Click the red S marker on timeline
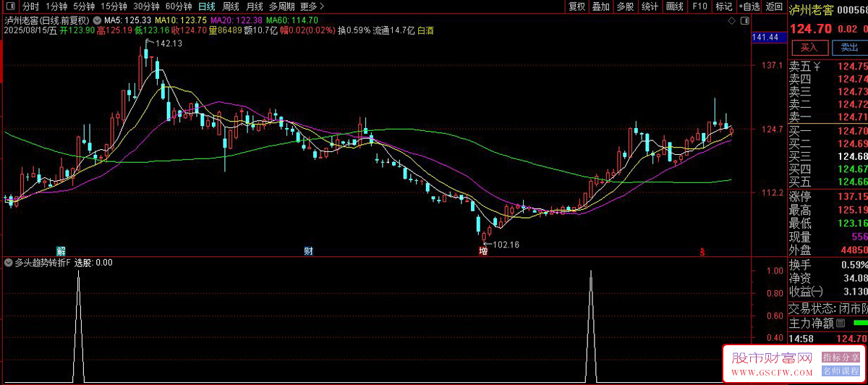Image resolution: width=868 pixels, height=385 pixels. (x=701, y=252)
